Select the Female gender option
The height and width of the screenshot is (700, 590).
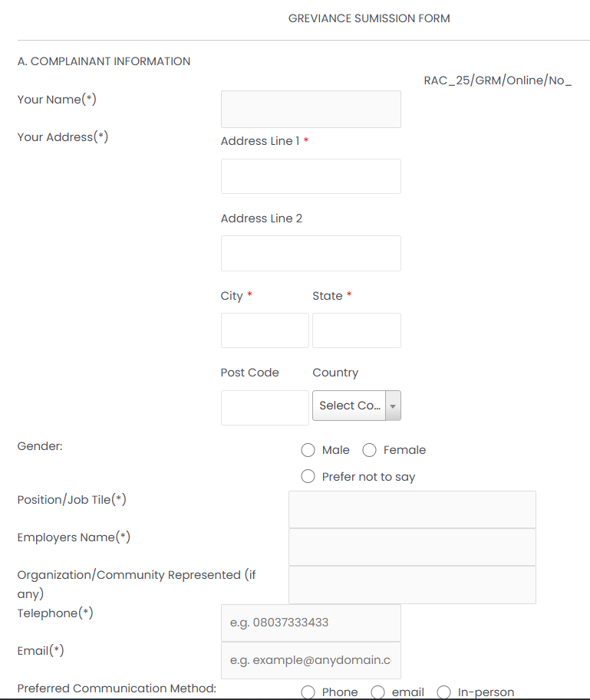[x=369, y=450]
